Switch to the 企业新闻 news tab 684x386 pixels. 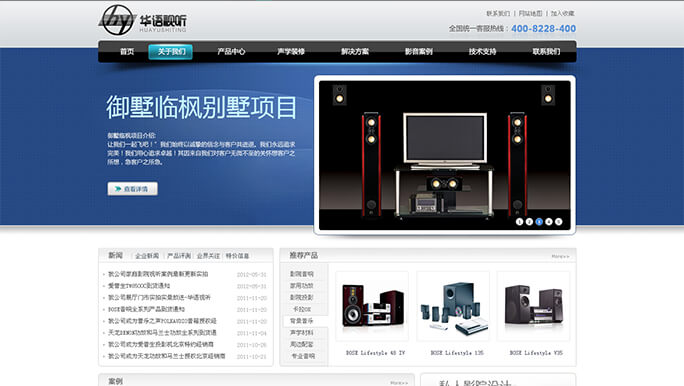pyautogui.click(x=147, y=256)
